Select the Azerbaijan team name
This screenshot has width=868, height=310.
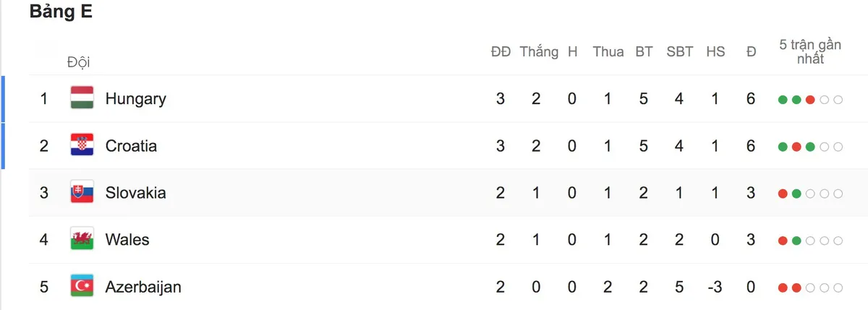click(143, 287)
